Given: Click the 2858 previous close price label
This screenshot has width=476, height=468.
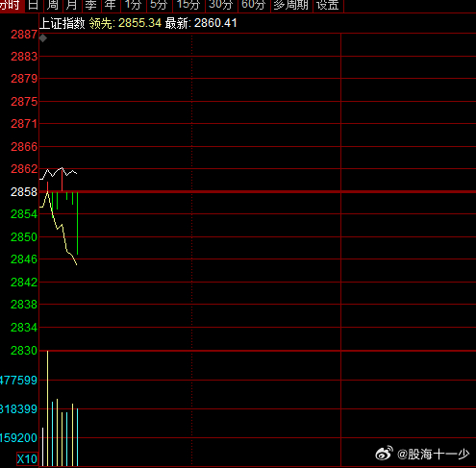Looking at the screenshot, I should point(24,192).
